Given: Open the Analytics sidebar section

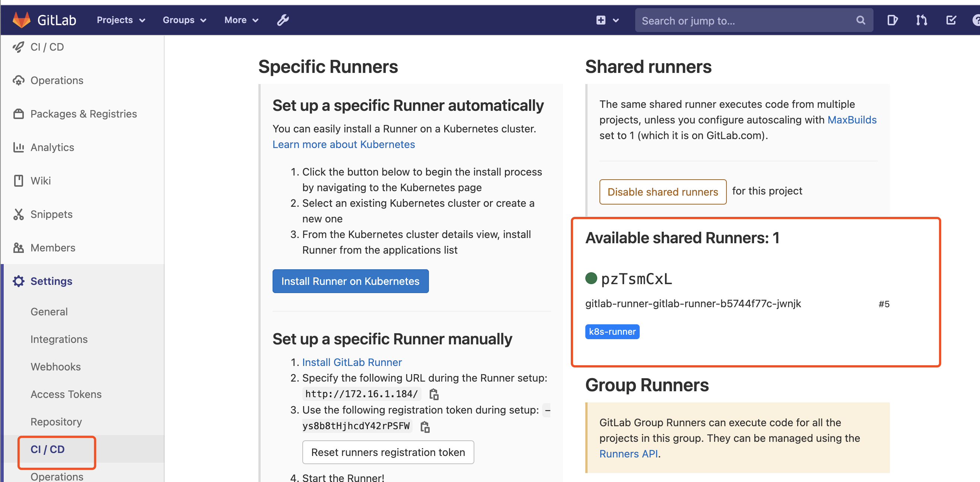Looking at the screenshot, I should 52,147.
